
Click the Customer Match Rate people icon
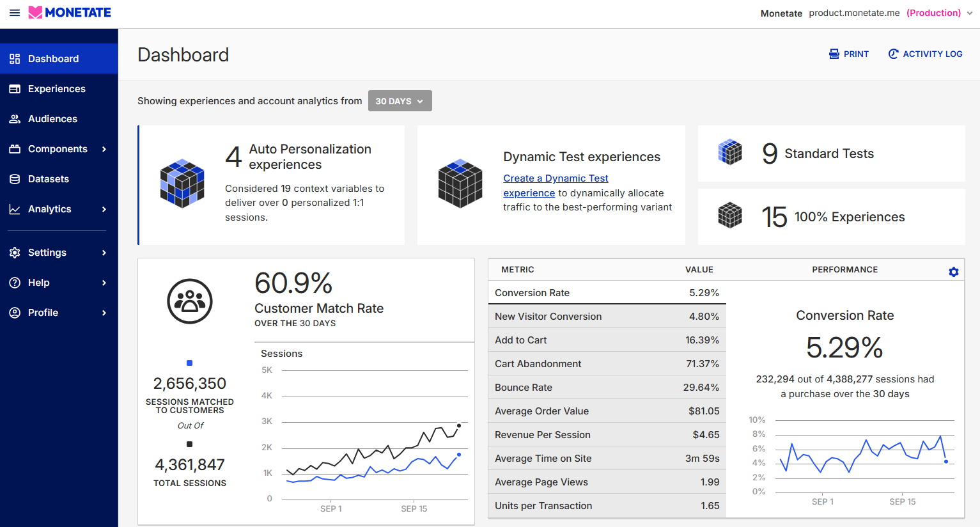pyautogui.click(x=190, y=301)
